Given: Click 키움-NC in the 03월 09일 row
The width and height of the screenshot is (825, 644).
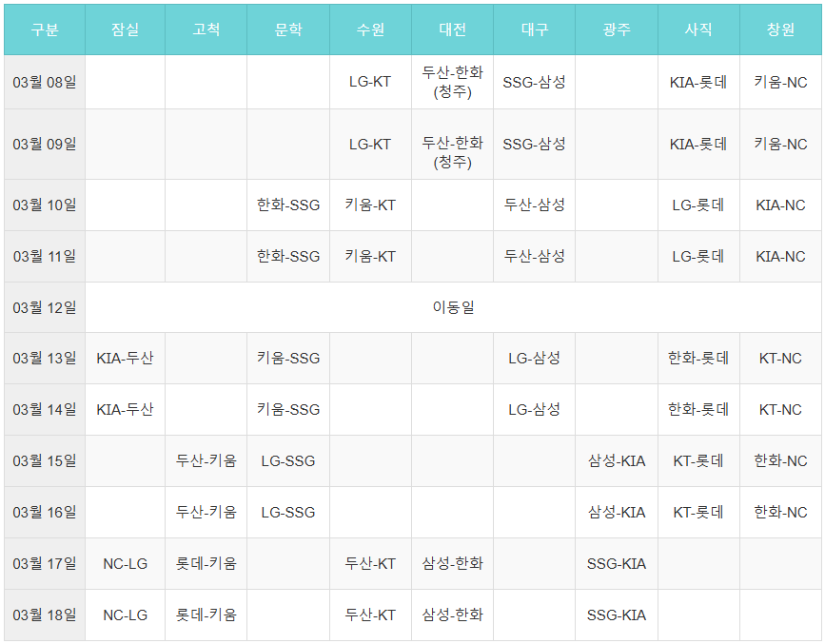Looking at the screenshot, I should pos(780,145).
